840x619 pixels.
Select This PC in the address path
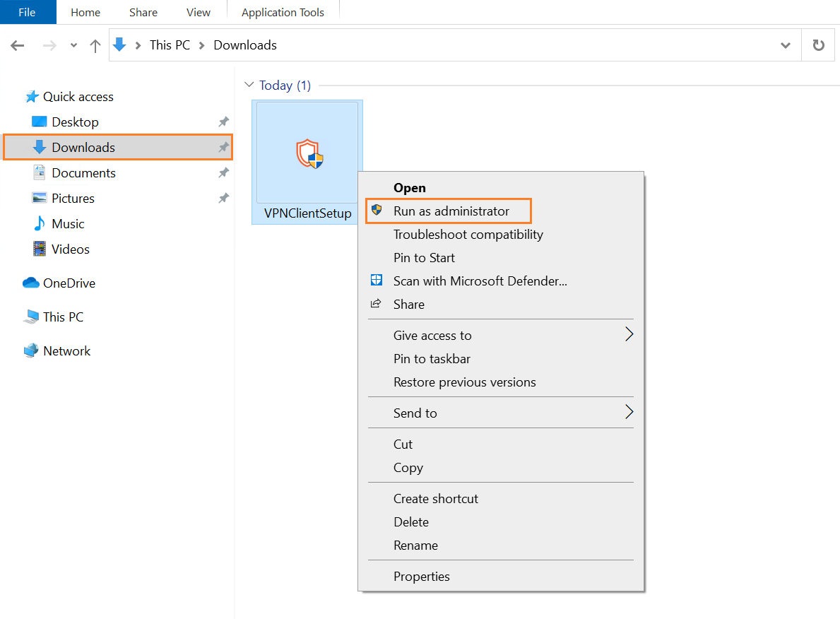point(170,45)
